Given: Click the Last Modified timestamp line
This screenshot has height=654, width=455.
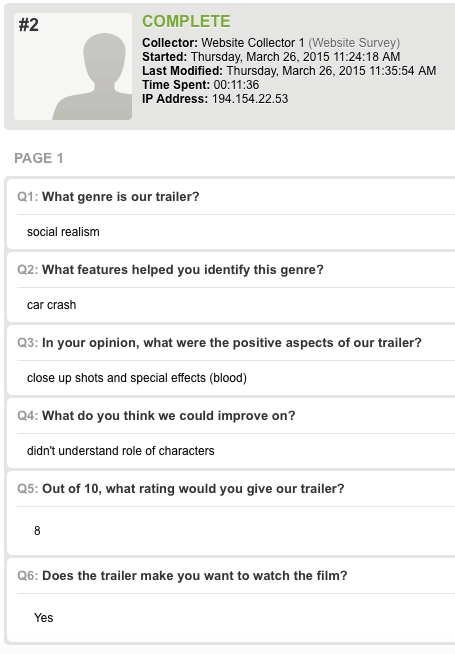Looking at the screenshot, I should 289,70.
